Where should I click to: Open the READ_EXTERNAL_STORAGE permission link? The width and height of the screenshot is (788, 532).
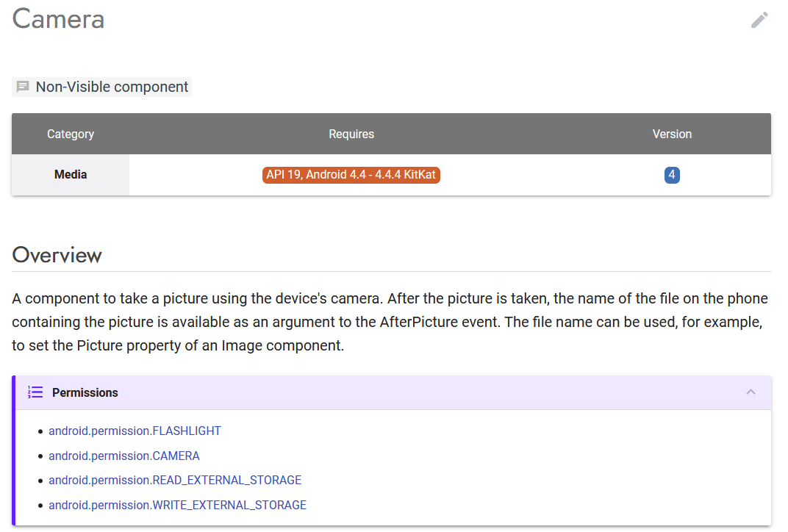175,481
